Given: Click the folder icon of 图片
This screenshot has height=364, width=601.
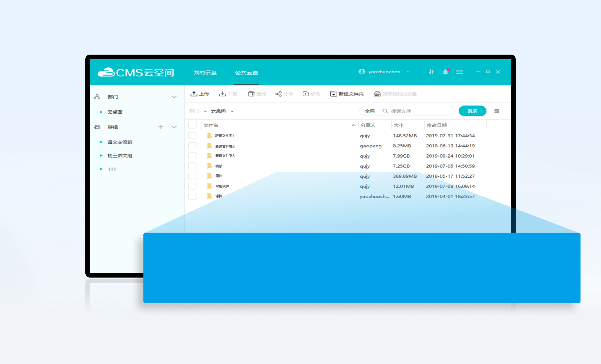Looking at the screenshot, I should (209, 176).
